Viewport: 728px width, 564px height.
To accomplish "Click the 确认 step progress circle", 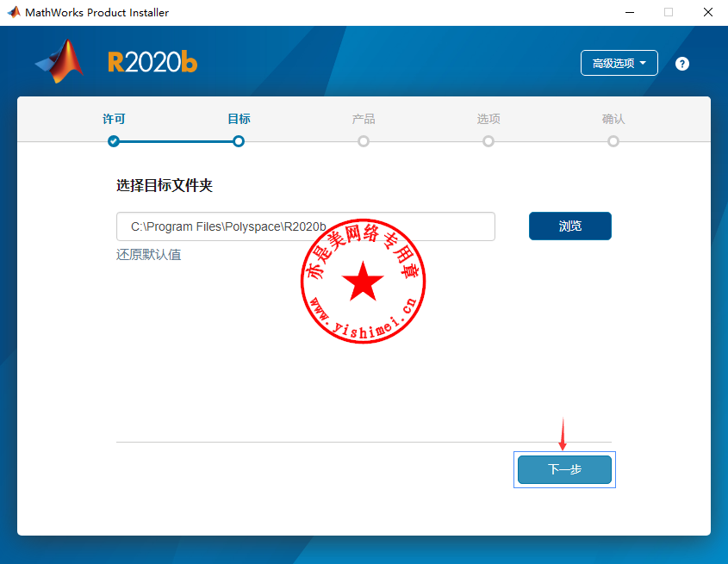I will [x=613, y=141].
